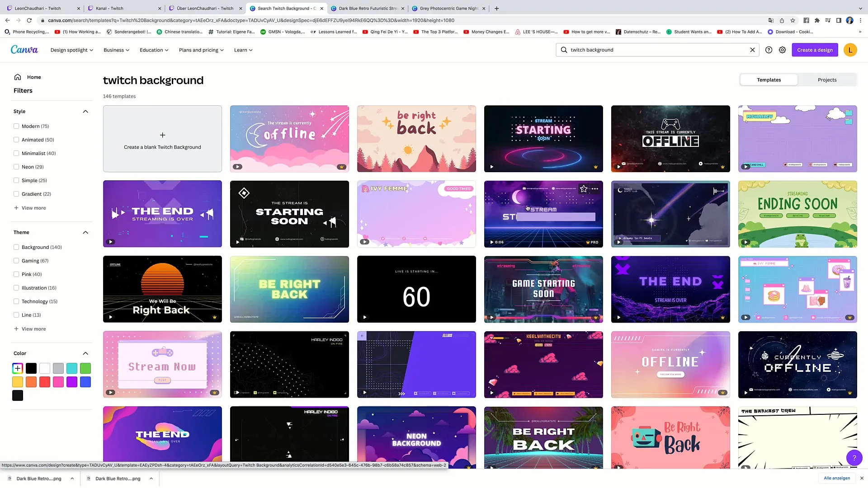Click the search magnifier icon in search bar
The width and height of the screenshot is (868, 488).
pos(564,50)
